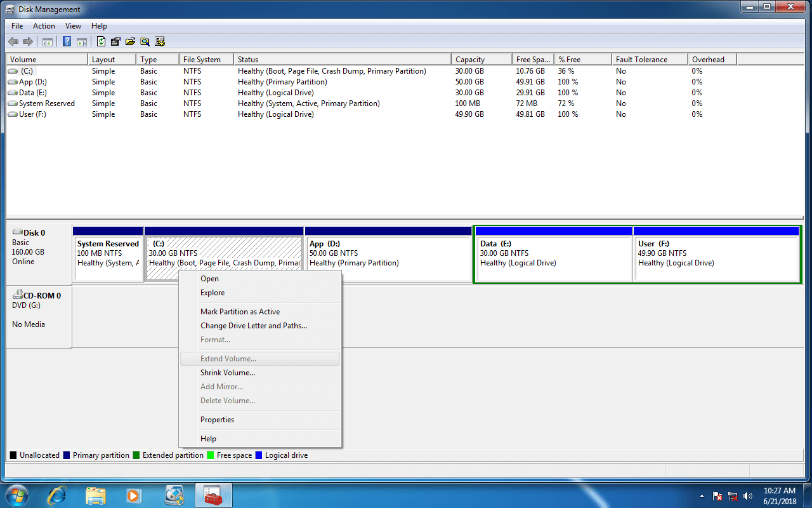Click Properties in the context menu
The height and width of the screenshot is (508, 812).
click(x=217, y=420)
